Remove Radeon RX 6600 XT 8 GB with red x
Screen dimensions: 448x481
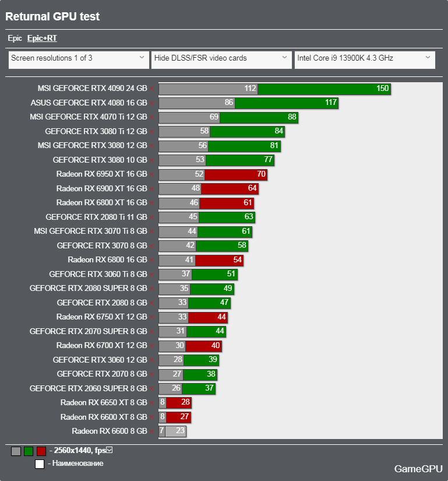pyautogui.click(x=151, y=417)
